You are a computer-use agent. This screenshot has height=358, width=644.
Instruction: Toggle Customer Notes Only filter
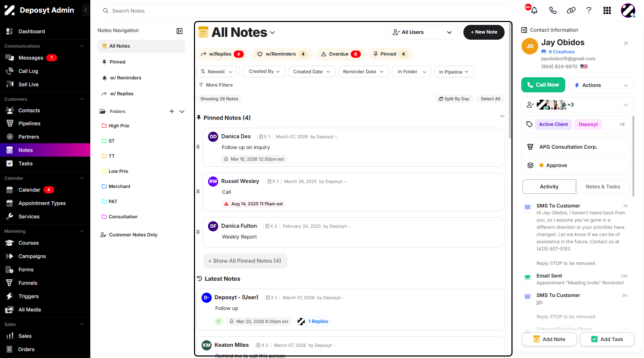[x=129, y=235]
